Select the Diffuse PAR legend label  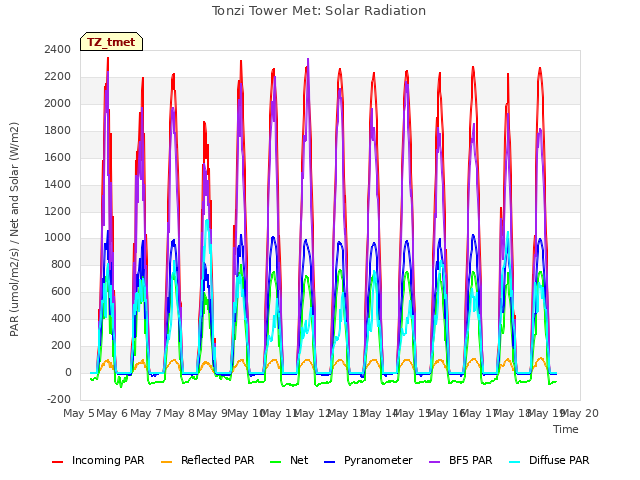tap(559, 460)
